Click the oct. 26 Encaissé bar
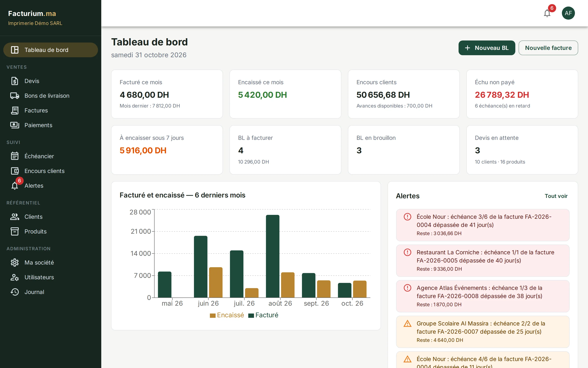588x368 pixels. [x=360, y=289]
